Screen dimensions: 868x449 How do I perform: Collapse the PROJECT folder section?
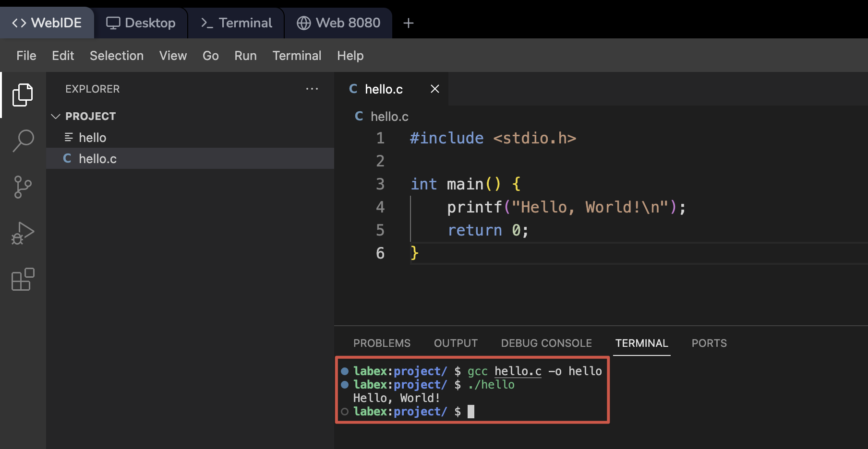tap(56, 116)
